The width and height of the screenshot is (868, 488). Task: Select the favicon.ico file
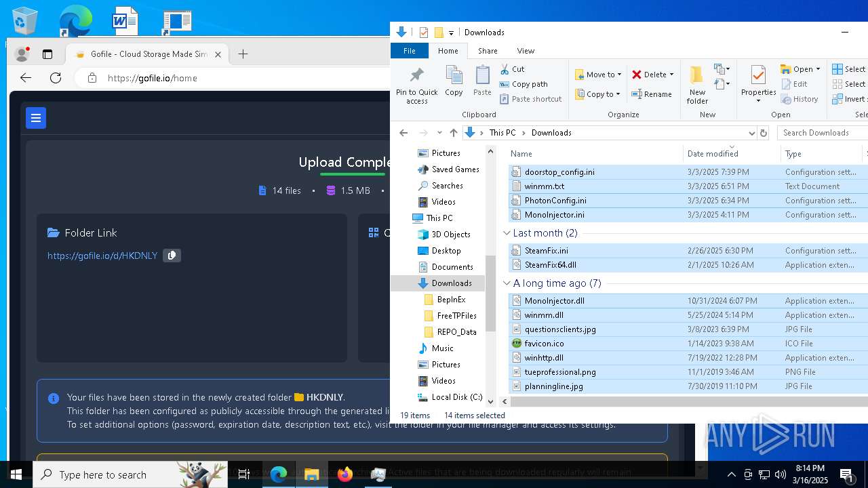coord(544,344)
